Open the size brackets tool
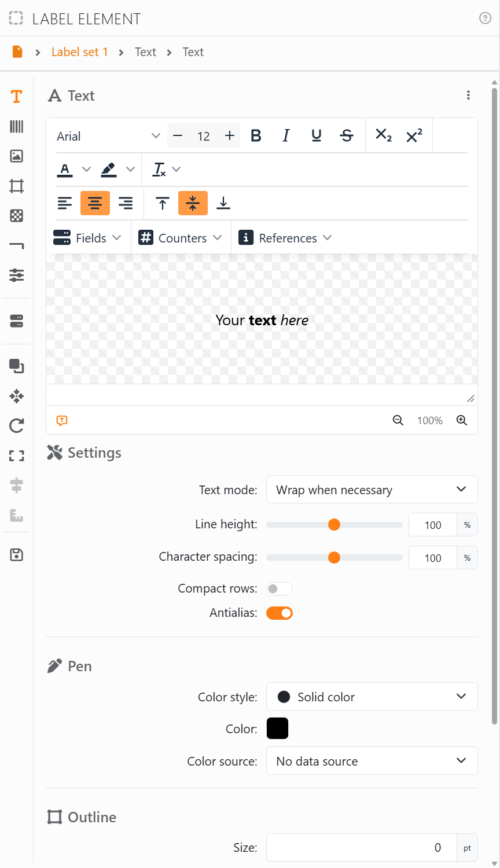Screen dimensions: 500x868 pyautogui.click(x=16, y=456)
